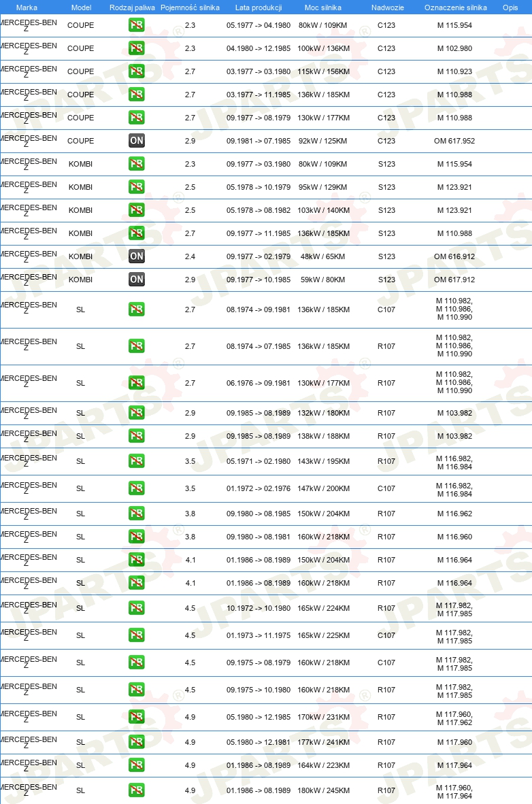Click power value 48kW / 65KM
Image resolution: width=532 pixels, height=804 pixels.
pyautogui.click(x=322, y=256)
